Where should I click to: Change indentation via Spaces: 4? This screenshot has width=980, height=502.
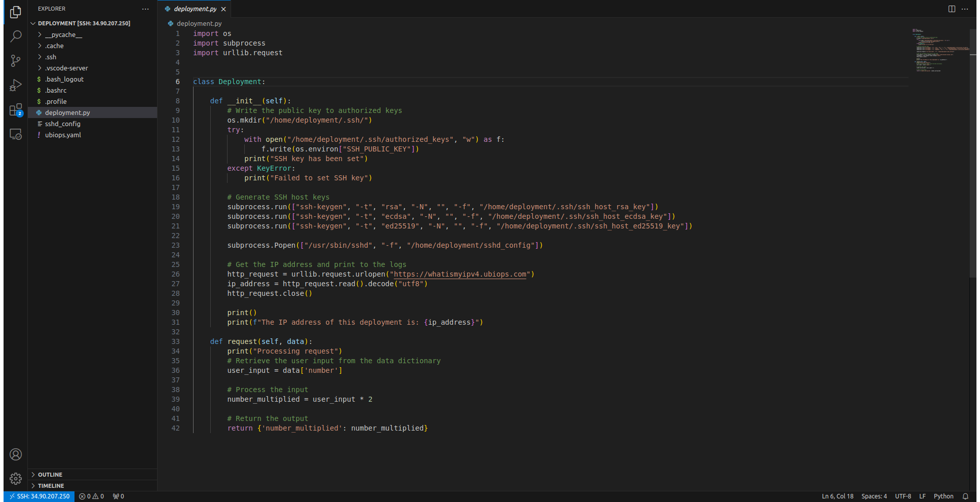click(x=874, y=496)
